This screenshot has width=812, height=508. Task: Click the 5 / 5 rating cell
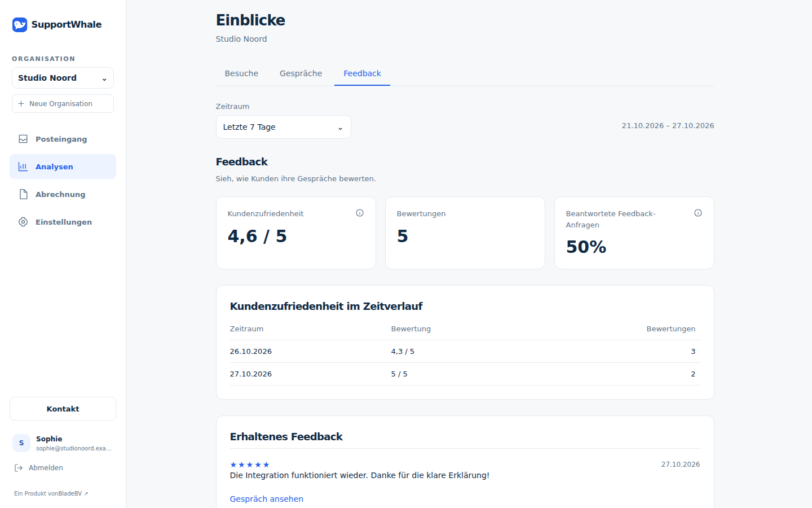pyautogui.click(x=399, y=374)
